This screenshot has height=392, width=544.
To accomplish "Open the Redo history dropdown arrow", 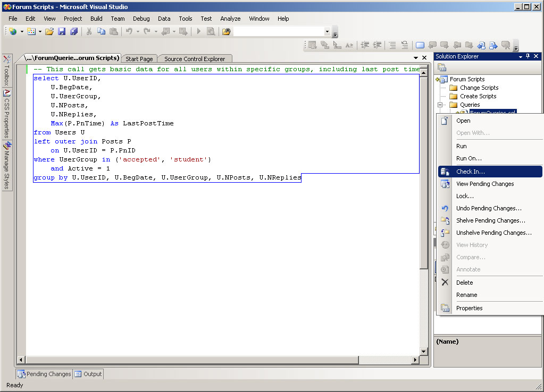I will click(156, 31).
